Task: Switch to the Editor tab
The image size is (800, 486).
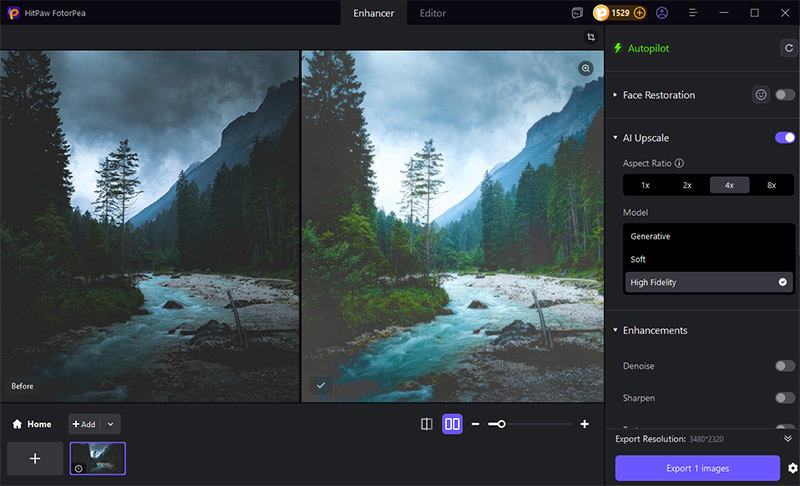Action: [x=433, y=13]
